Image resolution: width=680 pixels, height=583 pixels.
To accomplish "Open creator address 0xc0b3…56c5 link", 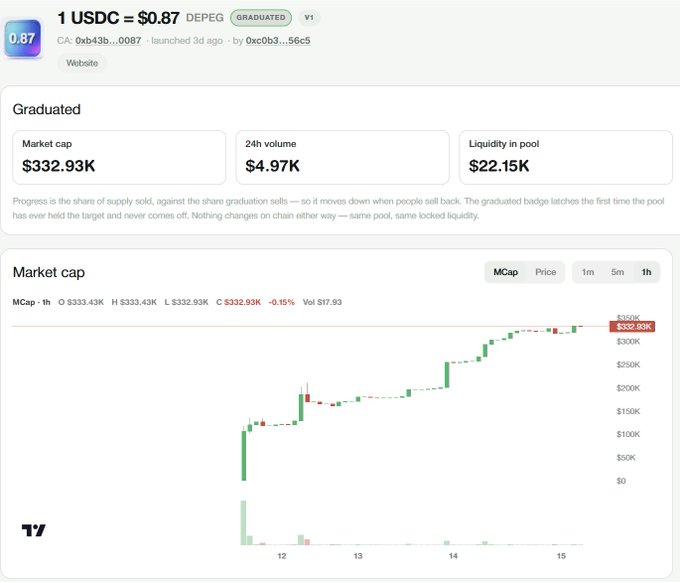I will coord(278,41).
